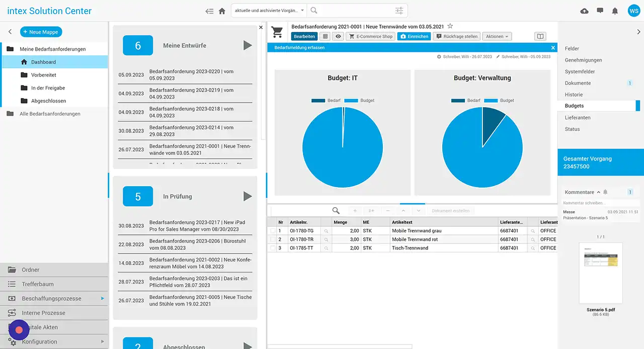Open the Historie section
This screenshot has height=349, width=644.
click(x=574, y=95)
